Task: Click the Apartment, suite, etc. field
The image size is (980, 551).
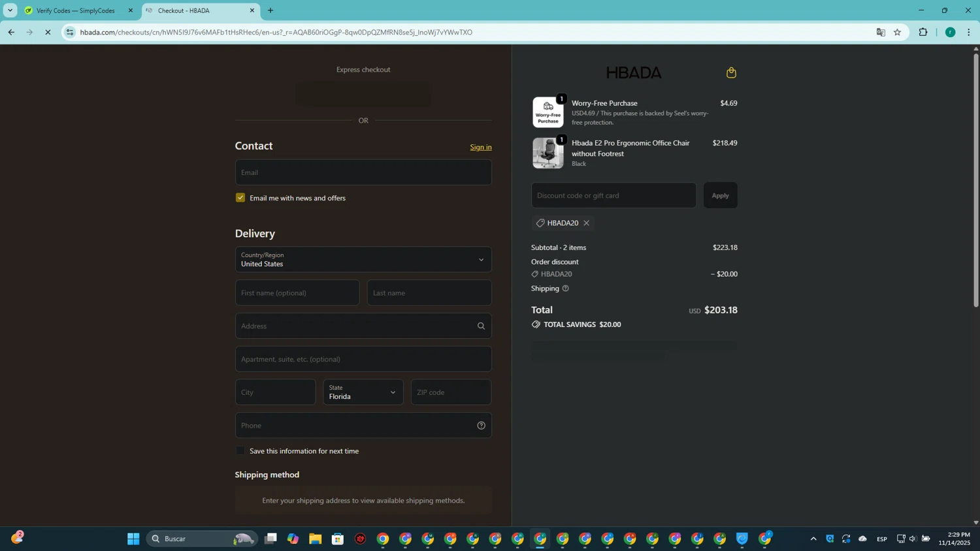Action: (x=363, y=359)
